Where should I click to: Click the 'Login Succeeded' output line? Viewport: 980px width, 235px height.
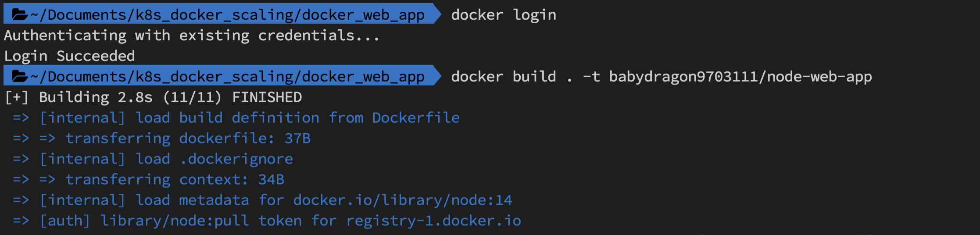69,56
